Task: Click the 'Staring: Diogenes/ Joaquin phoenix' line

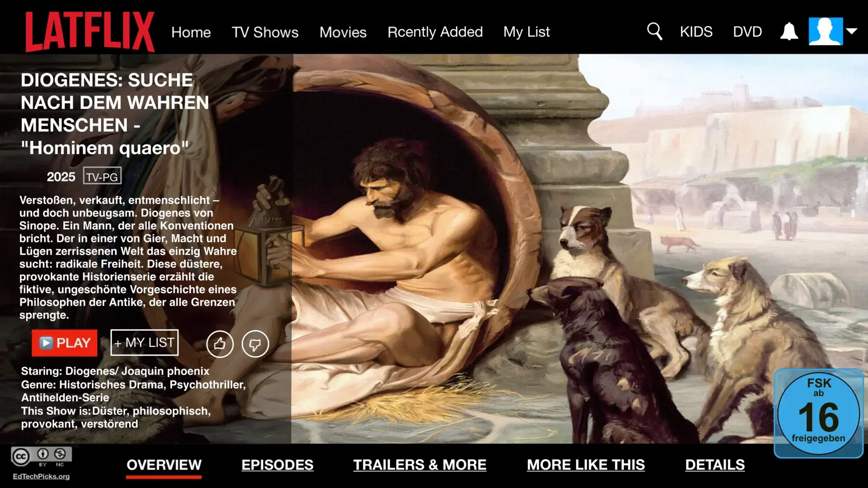Action: click(115, 371)
